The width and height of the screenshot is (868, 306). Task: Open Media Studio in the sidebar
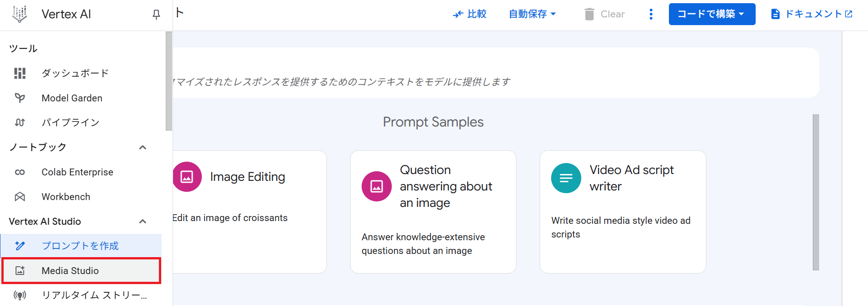point(81,270)
